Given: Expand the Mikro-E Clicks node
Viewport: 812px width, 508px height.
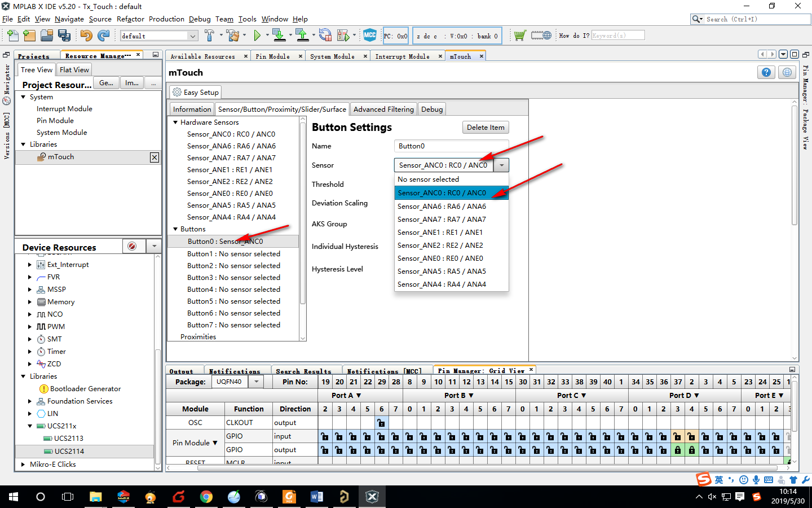Looking at the screenshot, I should (23, 465).
